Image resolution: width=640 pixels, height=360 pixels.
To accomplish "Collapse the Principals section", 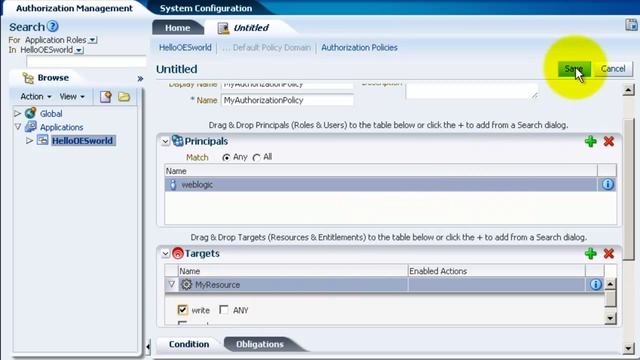I will click(x=165, y=142).
